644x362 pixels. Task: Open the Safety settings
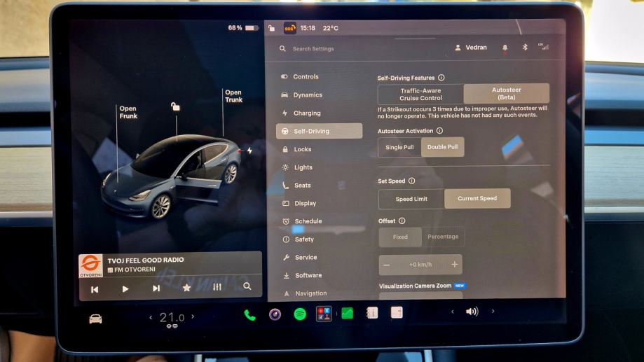coord(299,239)
